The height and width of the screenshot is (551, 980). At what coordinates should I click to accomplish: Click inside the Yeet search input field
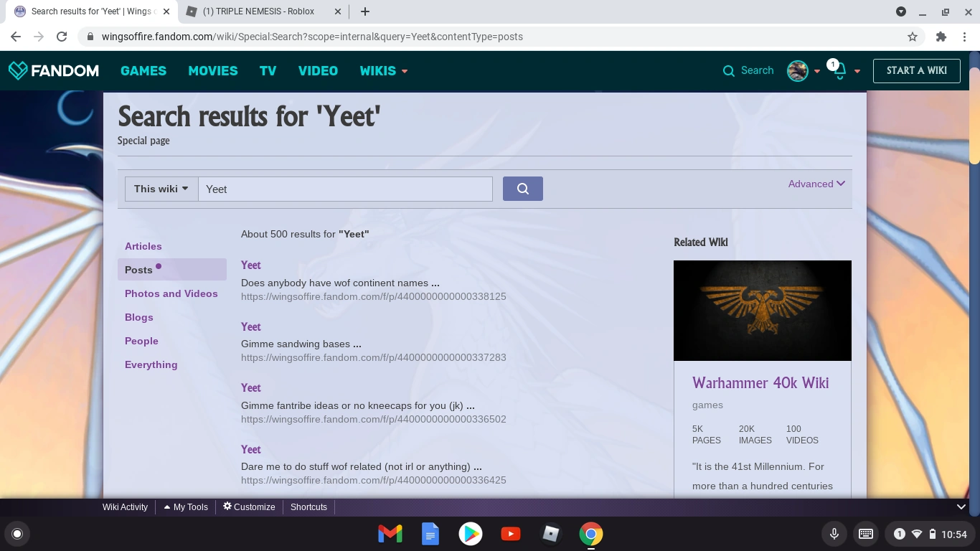(346, 189)
